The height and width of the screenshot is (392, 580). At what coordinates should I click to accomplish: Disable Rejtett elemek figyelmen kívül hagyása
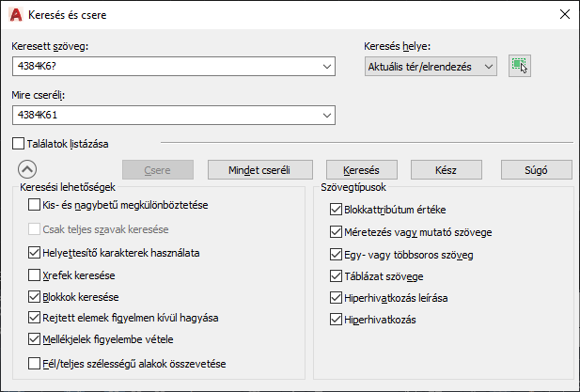[x=35, y=318]
